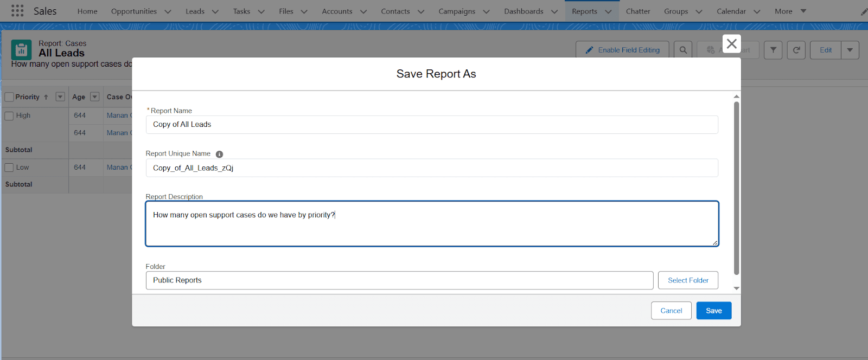Click the Cancel button
The image size is (868, 360).
[x=671, y=311]
